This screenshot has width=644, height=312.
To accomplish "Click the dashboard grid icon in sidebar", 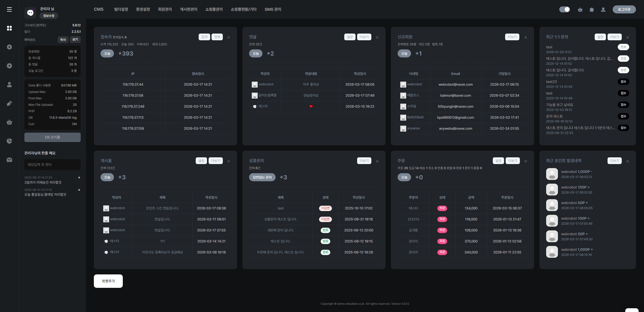I will pos(9,28).
